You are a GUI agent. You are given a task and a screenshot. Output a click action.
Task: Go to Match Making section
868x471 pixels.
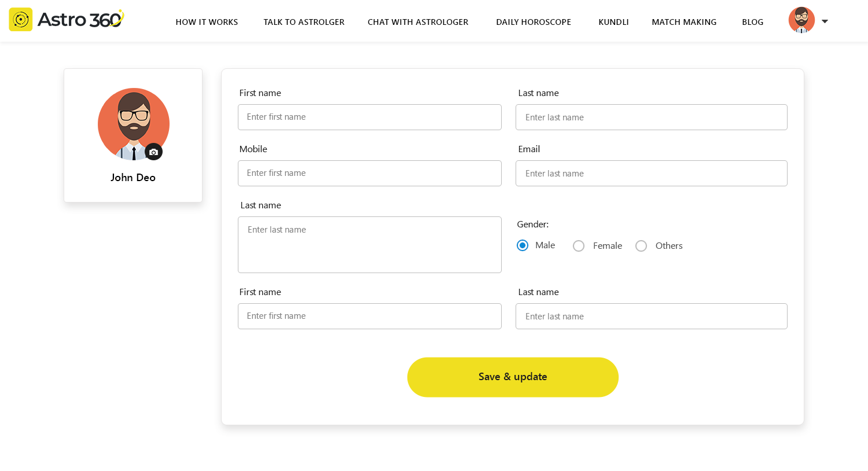pos(684,22)
